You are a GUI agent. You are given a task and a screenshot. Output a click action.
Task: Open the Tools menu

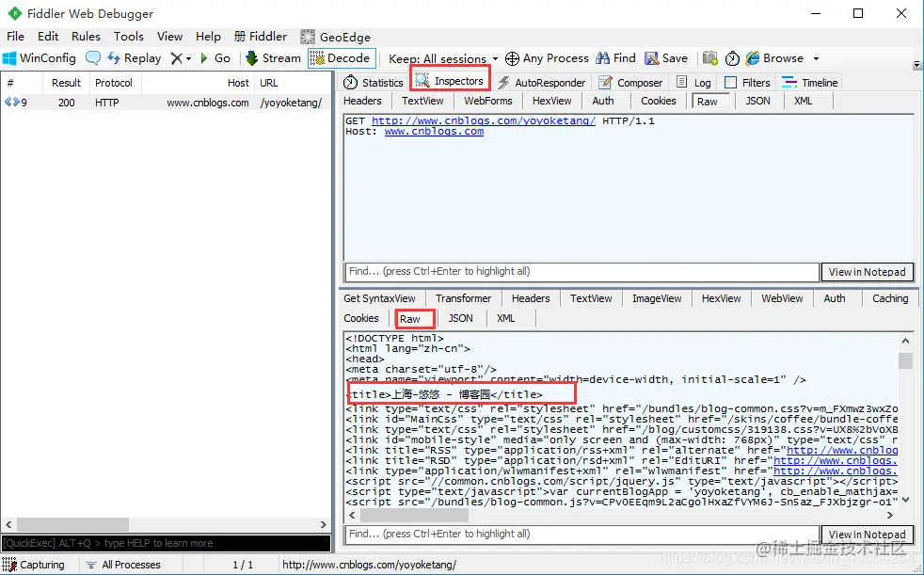(x=129, y=37)
